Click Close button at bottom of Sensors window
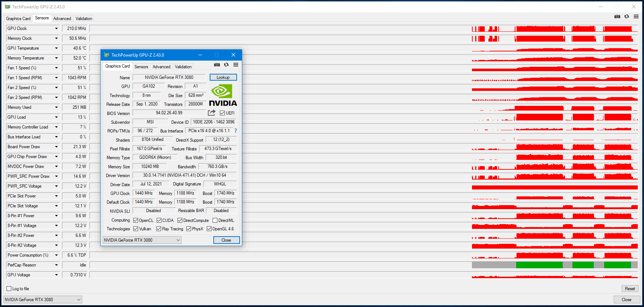 (x=627, y=300)
